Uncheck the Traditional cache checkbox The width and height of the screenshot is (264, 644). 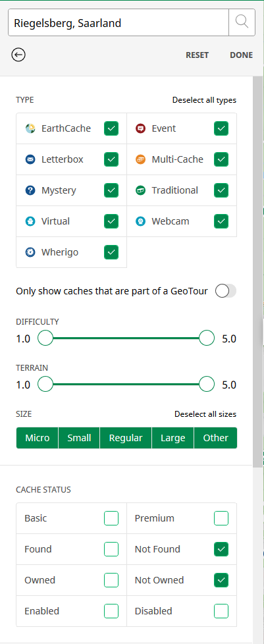(221, 190)
